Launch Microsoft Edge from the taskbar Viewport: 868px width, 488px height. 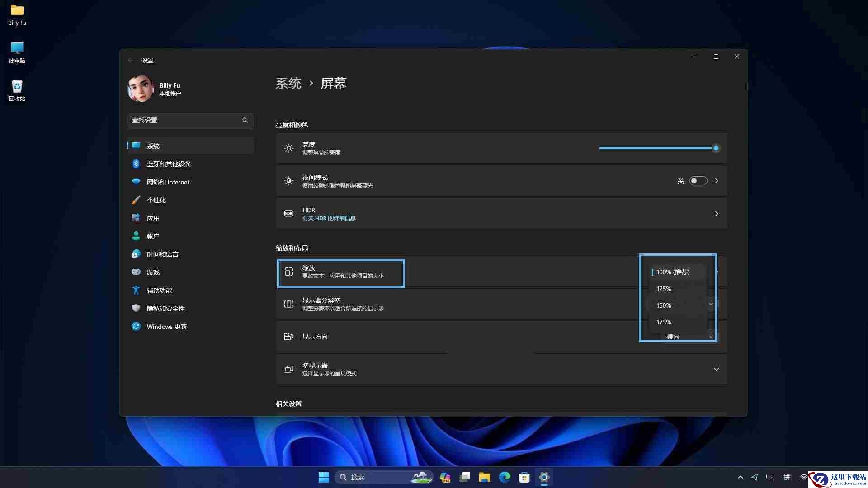505,477
